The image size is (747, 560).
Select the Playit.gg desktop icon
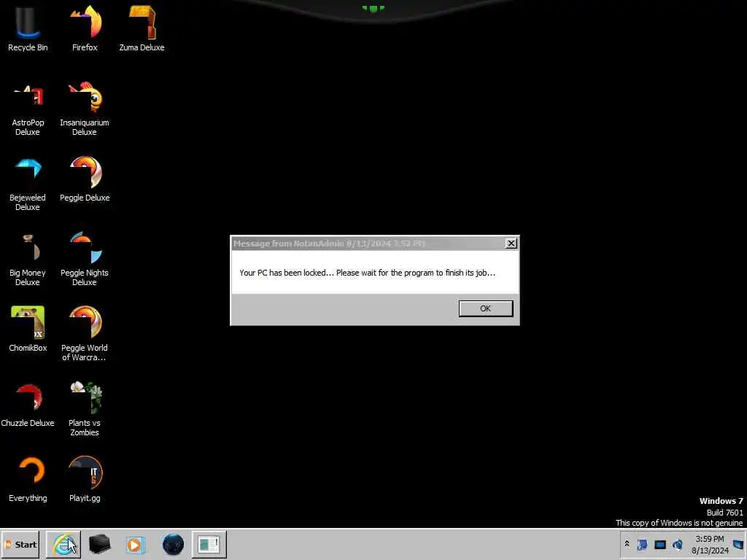click(x=85, y=479)
